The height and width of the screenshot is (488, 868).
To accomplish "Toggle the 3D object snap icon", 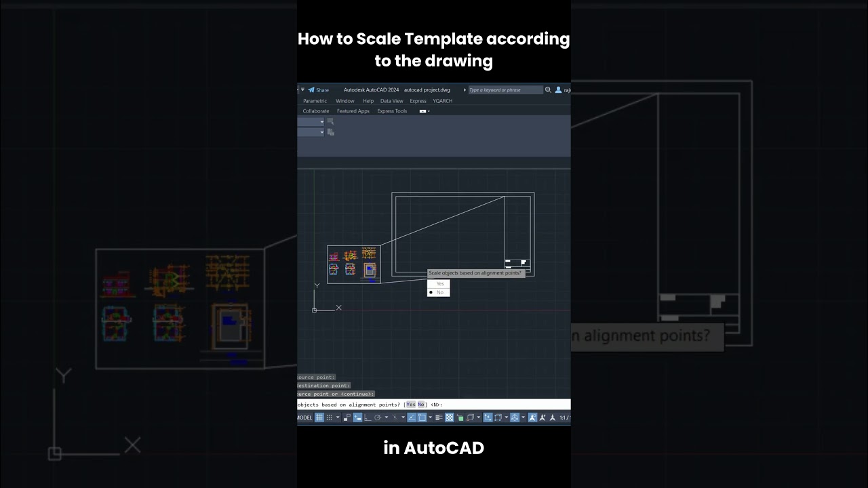I will click(x=470, y=418).
